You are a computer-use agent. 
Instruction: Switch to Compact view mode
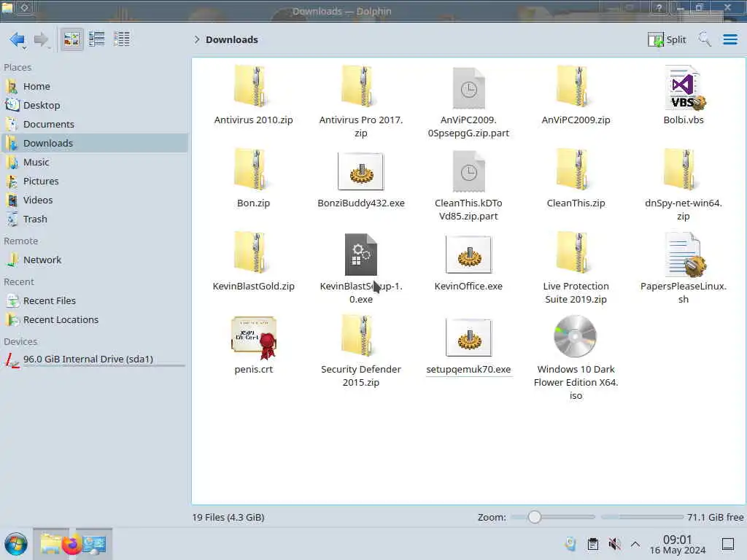click(97, 39)
